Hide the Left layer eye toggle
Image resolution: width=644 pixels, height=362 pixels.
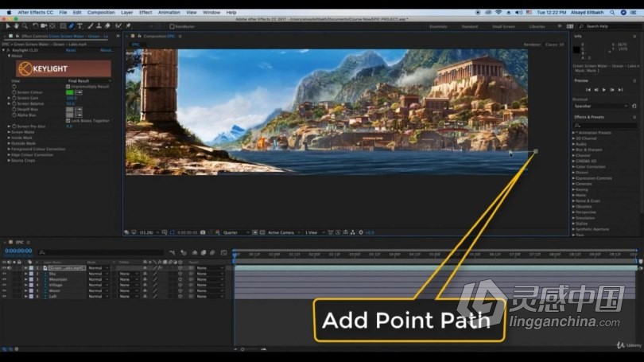click(x=4, y=296)
